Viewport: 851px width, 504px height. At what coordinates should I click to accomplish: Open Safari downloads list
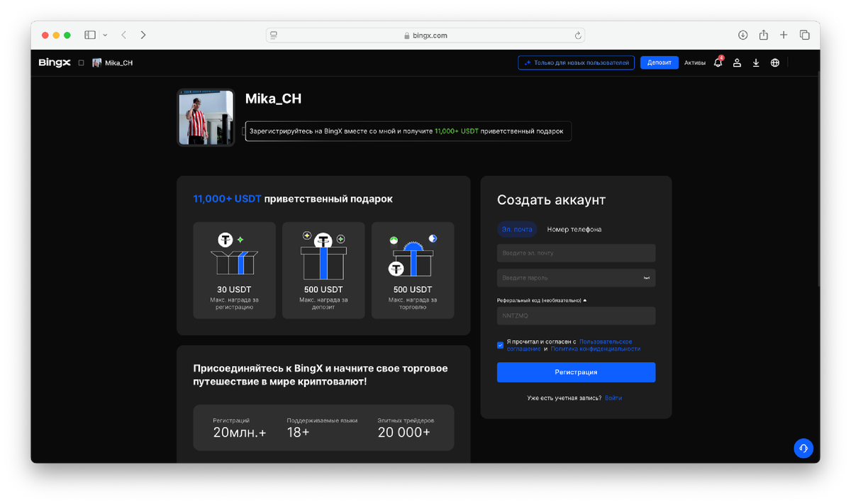coord(742,35)
